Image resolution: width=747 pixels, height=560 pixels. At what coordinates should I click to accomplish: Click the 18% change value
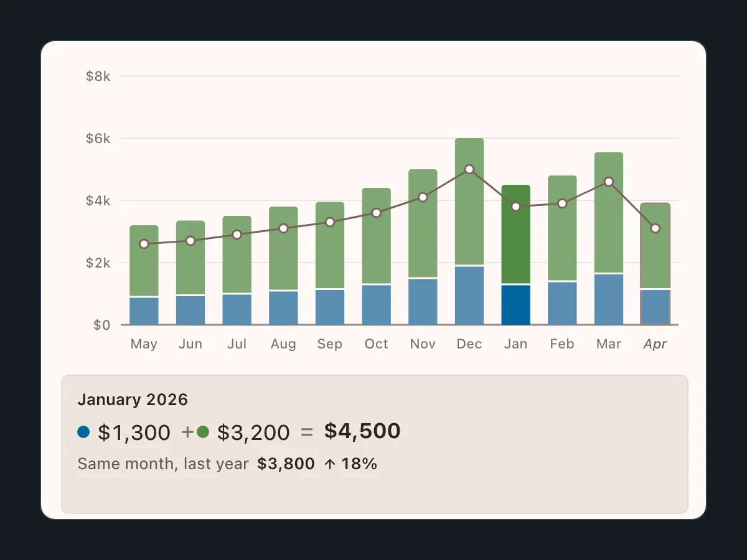(359, 464)
